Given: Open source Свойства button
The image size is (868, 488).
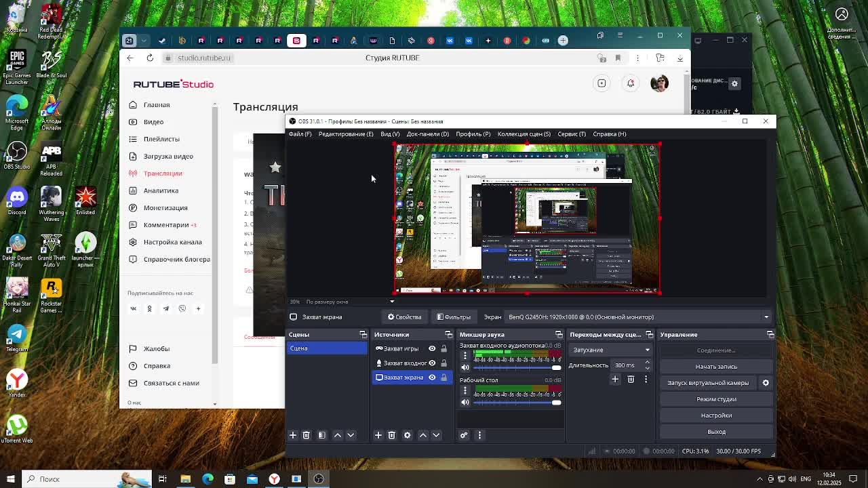Looking at the screenshot, I should [405, 317].
